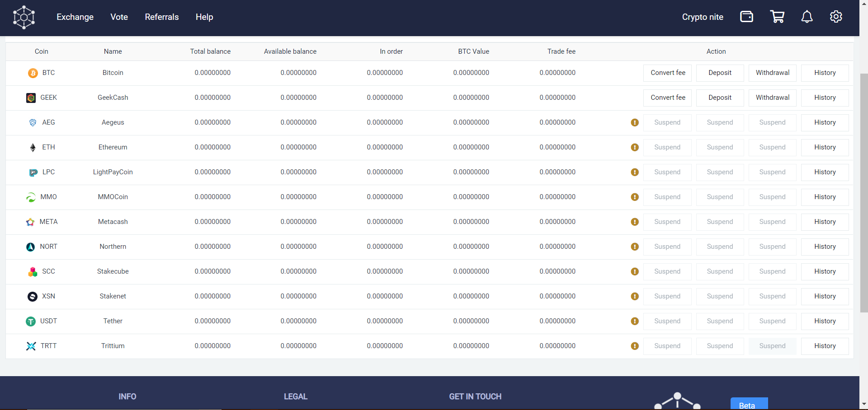
Task: Click the Metacash coin icon
Action: tap(30, 222)
